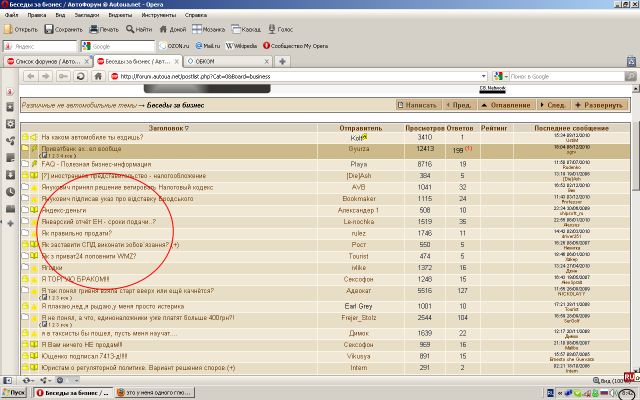Click the Голос voice microphone icon
This screenshot has width=640, height=400.
[x=272, y=29]
